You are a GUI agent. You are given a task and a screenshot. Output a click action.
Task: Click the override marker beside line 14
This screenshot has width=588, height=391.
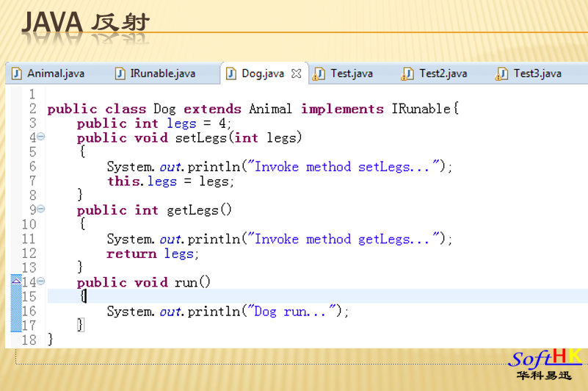click(x=16, y=281)
